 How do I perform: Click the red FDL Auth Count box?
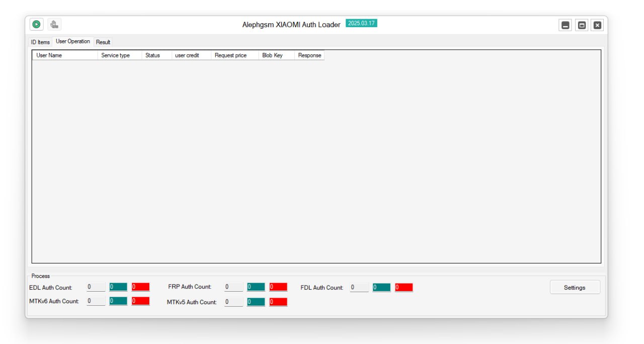coord(404,288)
